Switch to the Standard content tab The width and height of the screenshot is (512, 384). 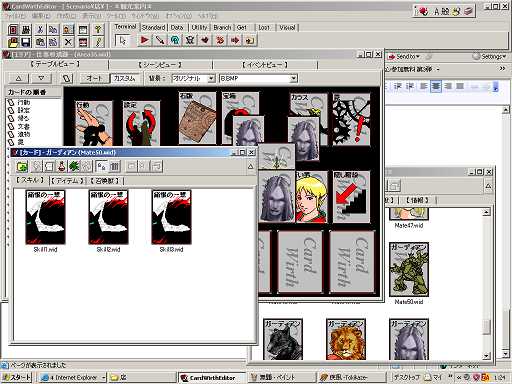(153, 28)
